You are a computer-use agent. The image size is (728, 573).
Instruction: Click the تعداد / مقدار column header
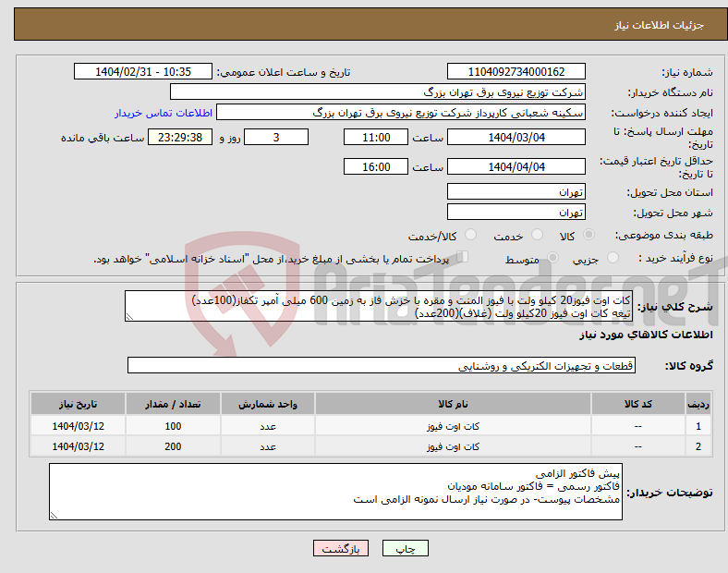pos(173,404)
